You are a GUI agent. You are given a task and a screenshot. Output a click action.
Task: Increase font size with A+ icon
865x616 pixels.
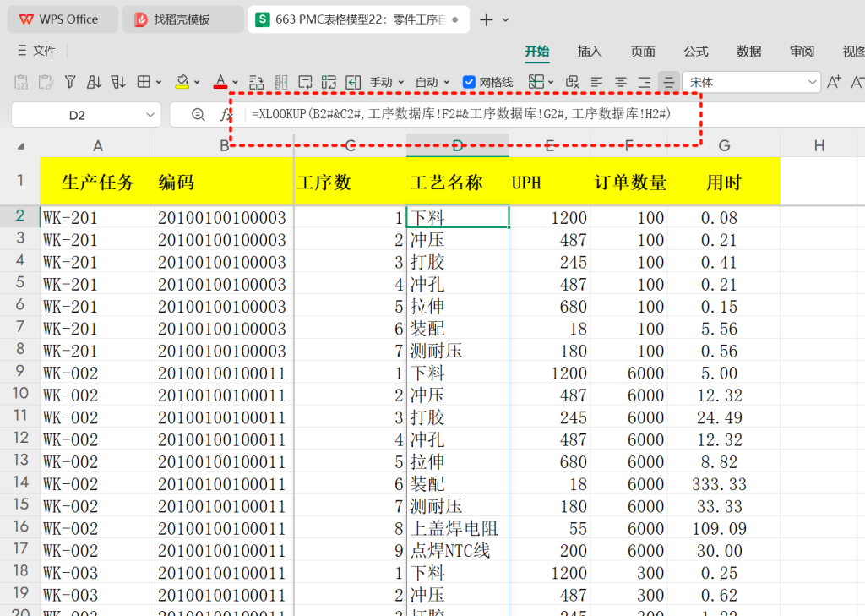click(x=834, y=82)
